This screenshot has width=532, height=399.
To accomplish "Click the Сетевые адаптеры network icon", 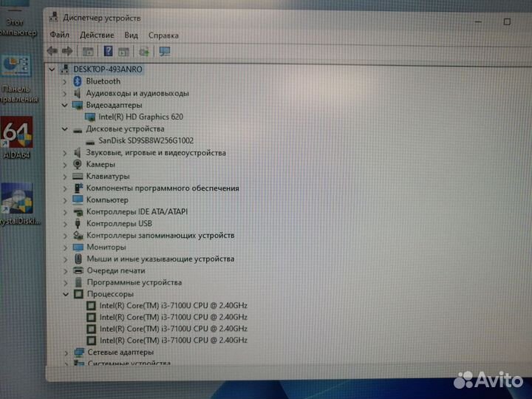I will pos(79,352).
